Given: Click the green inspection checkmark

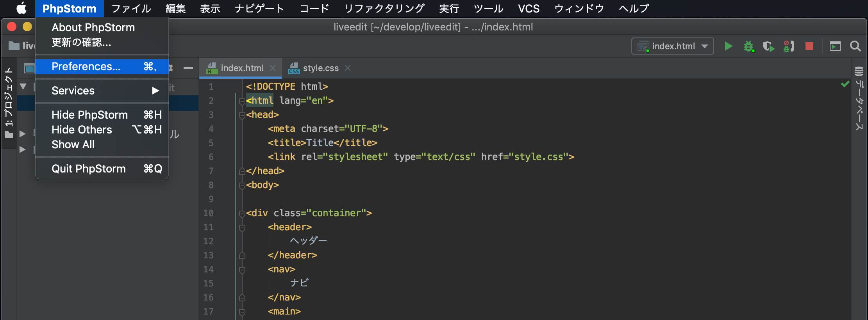Looking at the screenshot, I should (x=845, y=84).
